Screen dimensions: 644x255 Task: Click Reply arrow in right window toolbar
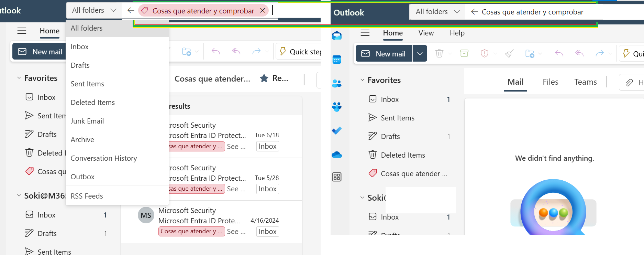[559, 53]
